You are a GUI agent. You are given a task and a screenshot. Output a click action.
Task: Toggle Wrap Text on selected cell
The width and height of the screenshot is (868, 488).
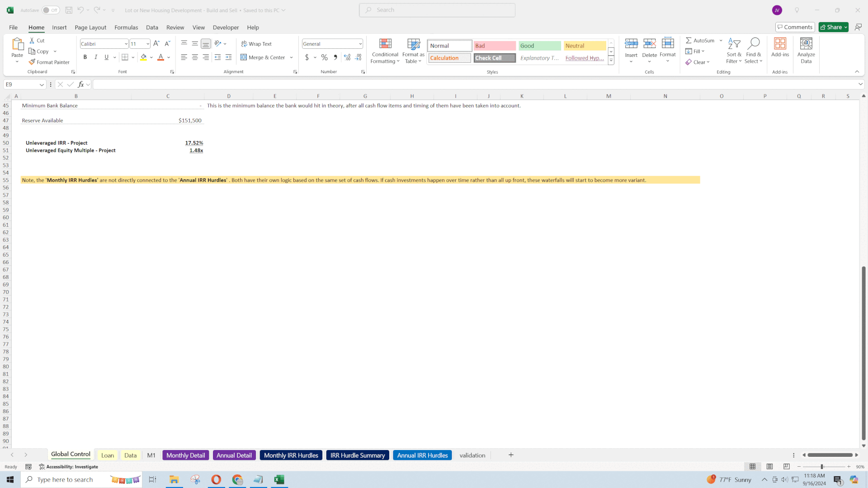coord(258,43)
